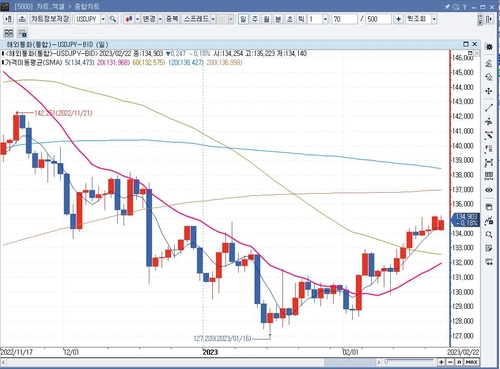Click the retracement levels tool icon
Viewport: 500px width, 369px height.
coord(489,149)
